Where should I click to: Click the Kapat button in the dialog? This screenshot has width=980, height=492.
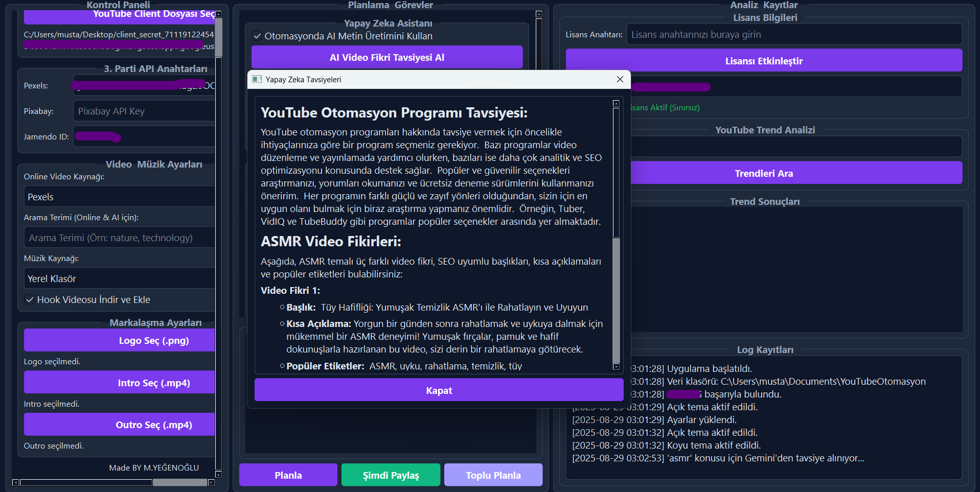coord(439,390)
